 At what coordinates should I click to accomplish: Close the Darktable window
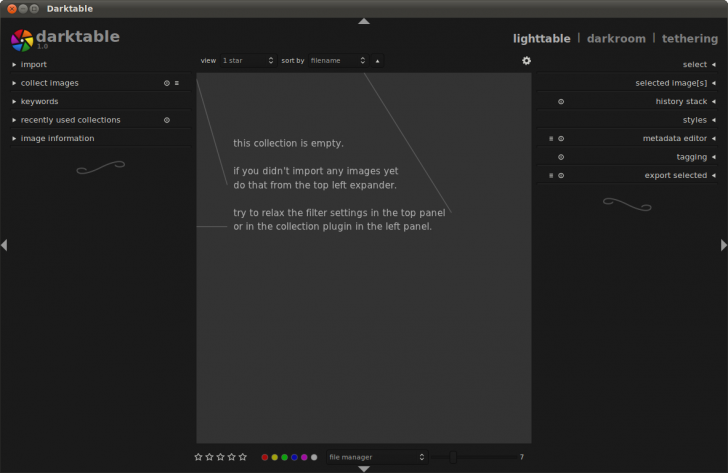pyautogui.click(x=12, y=9)
